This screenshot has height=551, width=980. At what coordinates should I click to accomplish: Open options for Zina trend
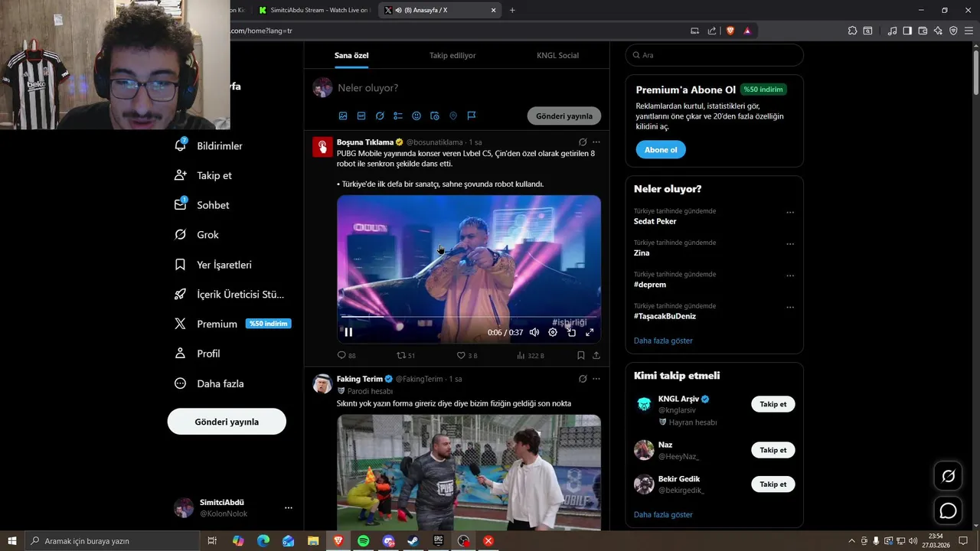pyautogui.click(x=790, y=244)
